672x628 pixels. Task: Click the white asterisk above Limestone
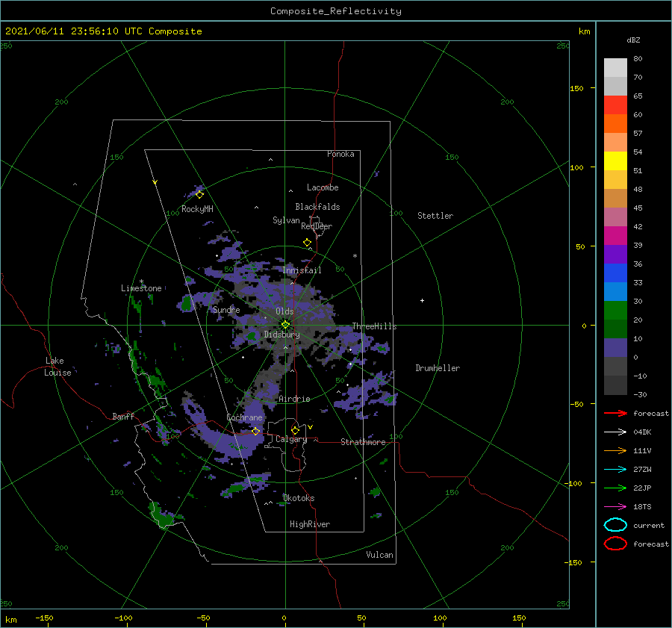[141, 282]
